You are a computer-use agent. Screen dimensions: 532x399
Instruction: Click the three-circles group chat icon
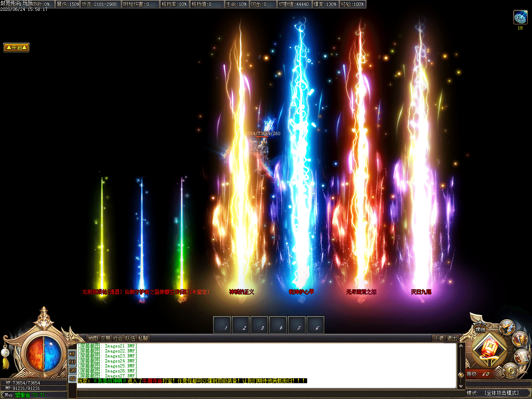click(x=72, y=379)
